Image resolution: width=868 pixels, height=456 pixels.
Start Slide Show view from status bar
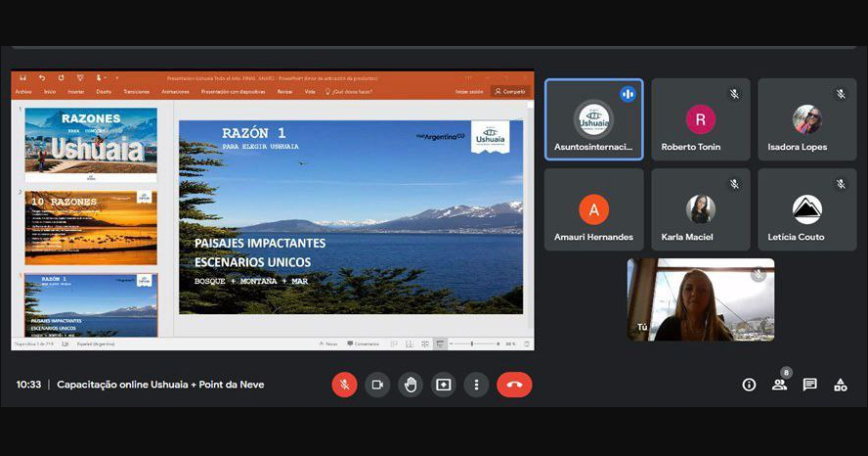tap(440, 344)
